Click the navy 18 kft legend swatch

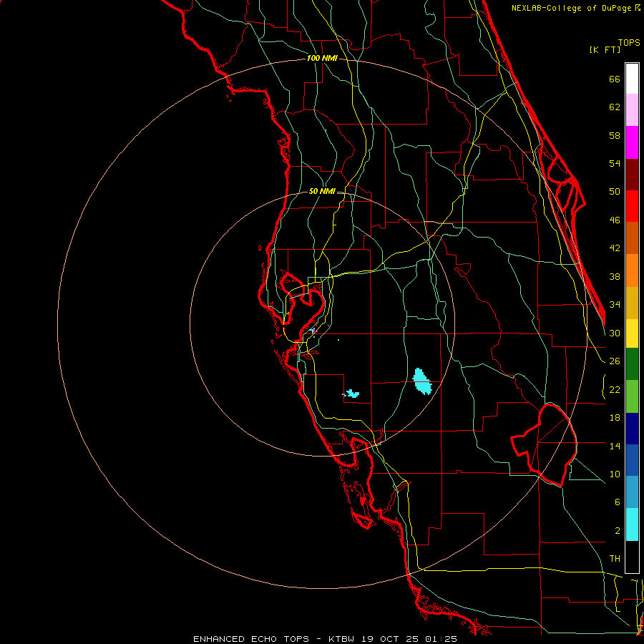click(632, 429)
